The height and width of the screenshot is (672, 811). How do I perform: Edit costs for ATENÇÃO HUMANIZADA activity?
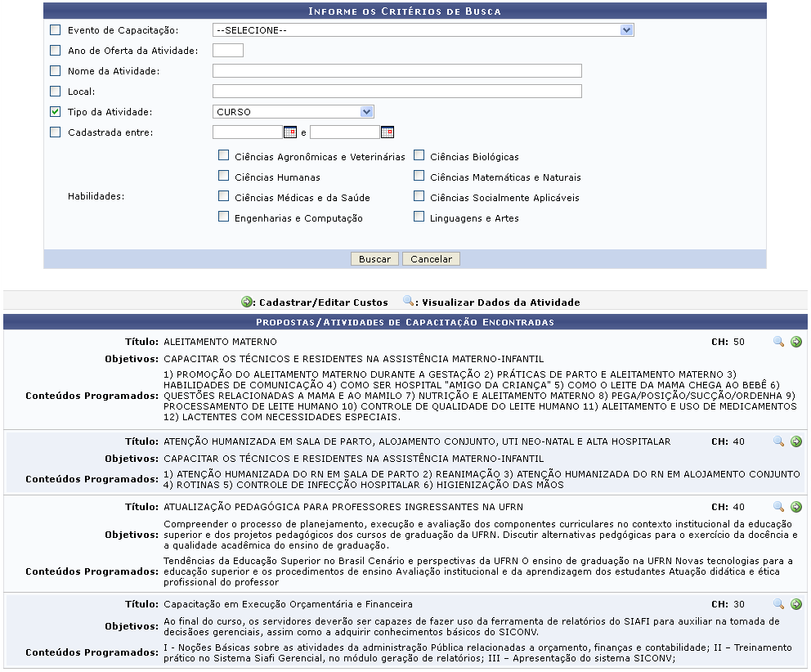(x=795, y=441)
